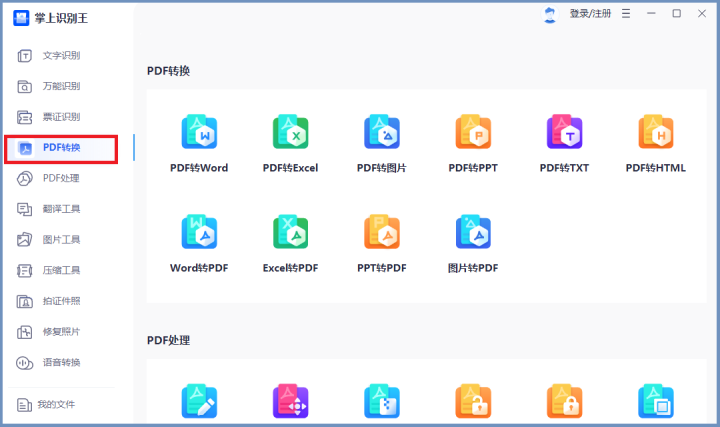Go to 拍证件照 in sidebar
720x427 pixels.
[x=61, y=301]
